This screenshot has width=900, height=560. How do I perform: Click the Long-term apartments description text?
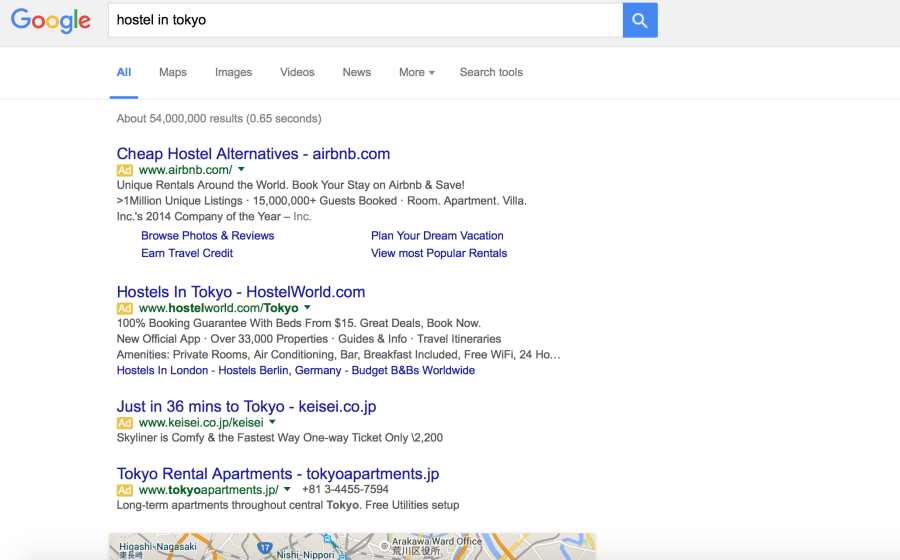[x=288, y=505]
